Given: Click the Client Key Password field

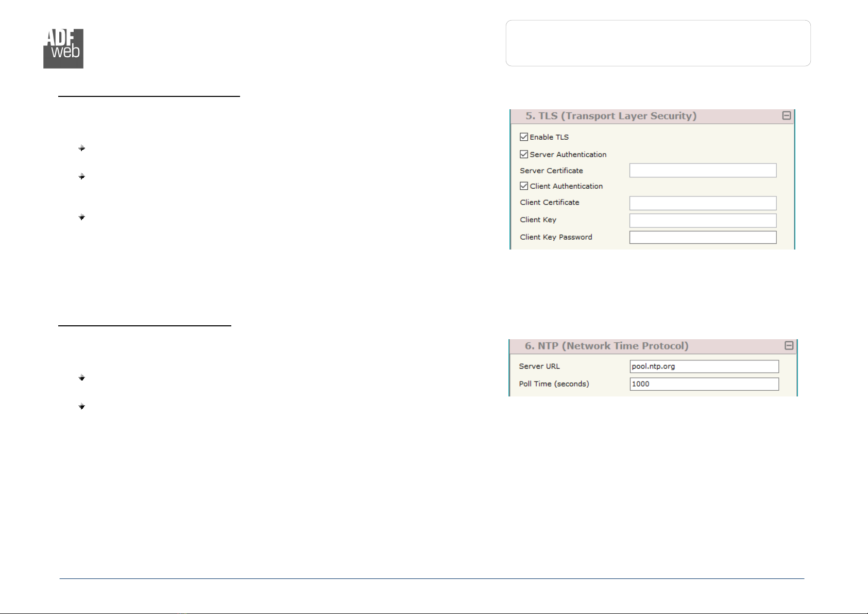Looking at the screenshot, I should tap(703, 237).
